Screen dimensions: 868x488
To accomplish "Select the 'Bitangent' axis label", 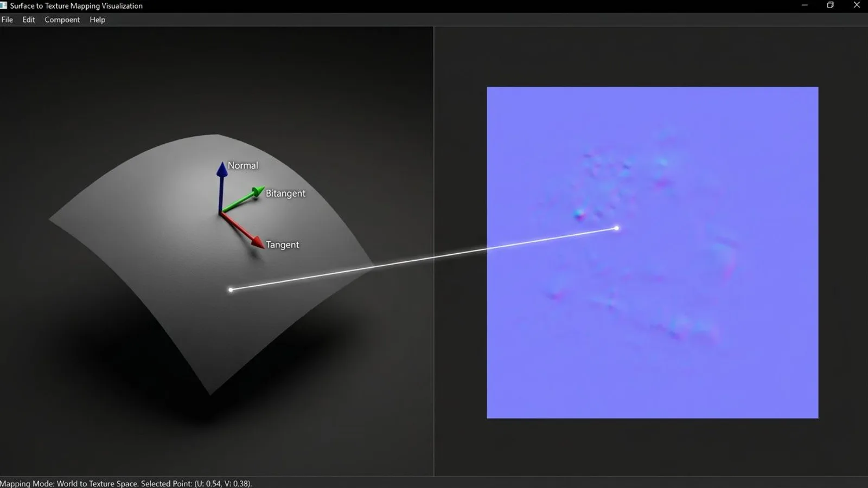I will pyautogui.click(x=285, y=194).
